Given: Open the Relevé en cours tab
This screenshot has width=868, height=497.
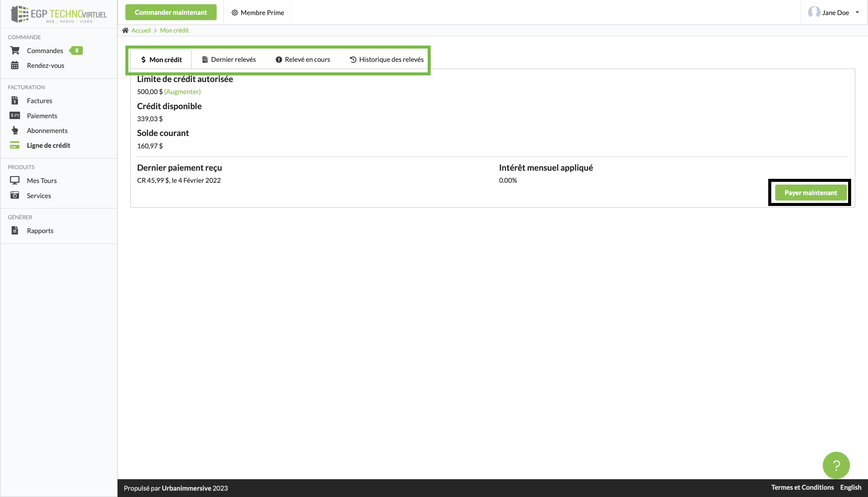Looking at the screenshot, I should tap(303, 59).
